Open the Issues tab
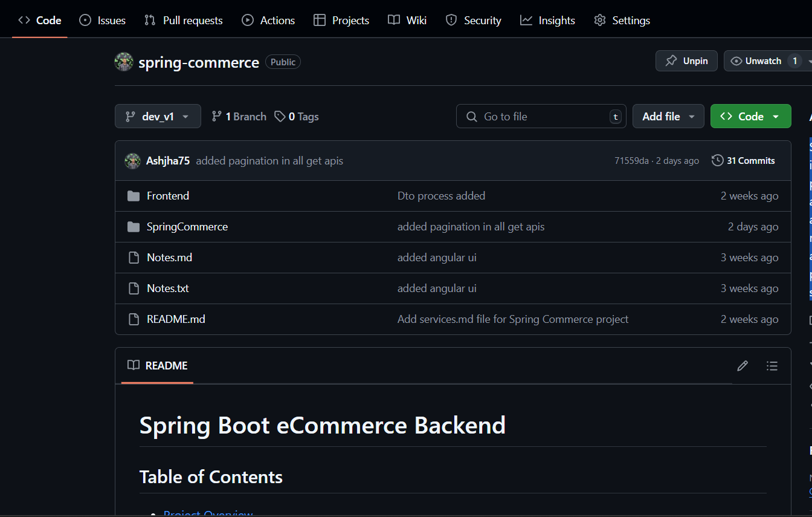This screenshot has width=812, height=517. [103, 20]
